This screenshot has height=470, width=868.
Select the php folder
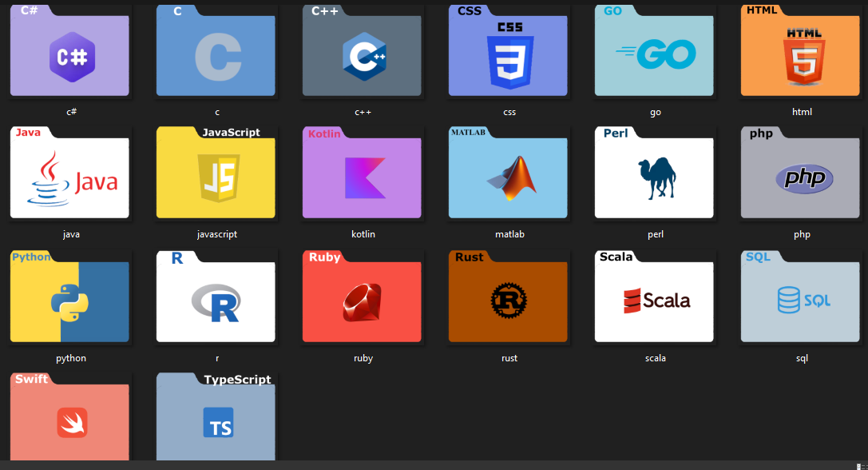pyautogui.click(x=801, y=172)
